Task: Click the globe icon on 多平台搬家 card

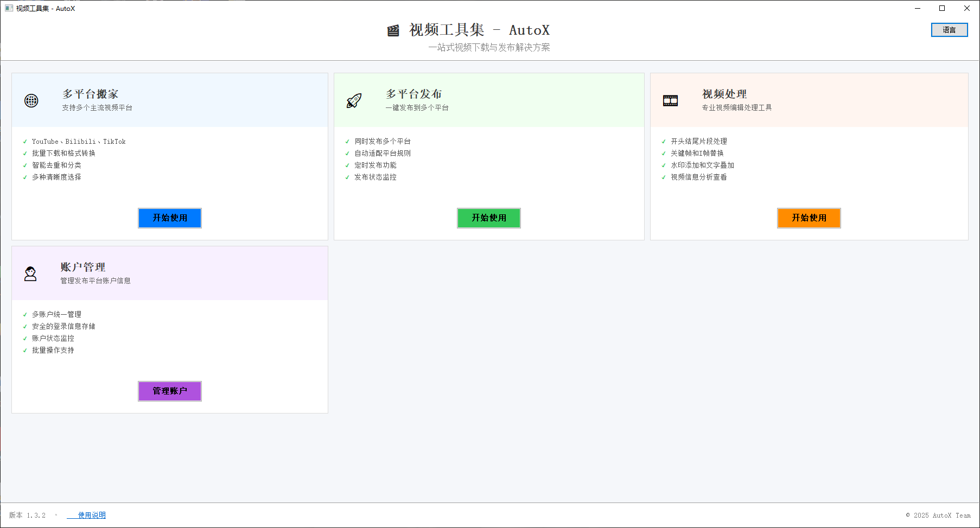Action: (x=30, y=100)
